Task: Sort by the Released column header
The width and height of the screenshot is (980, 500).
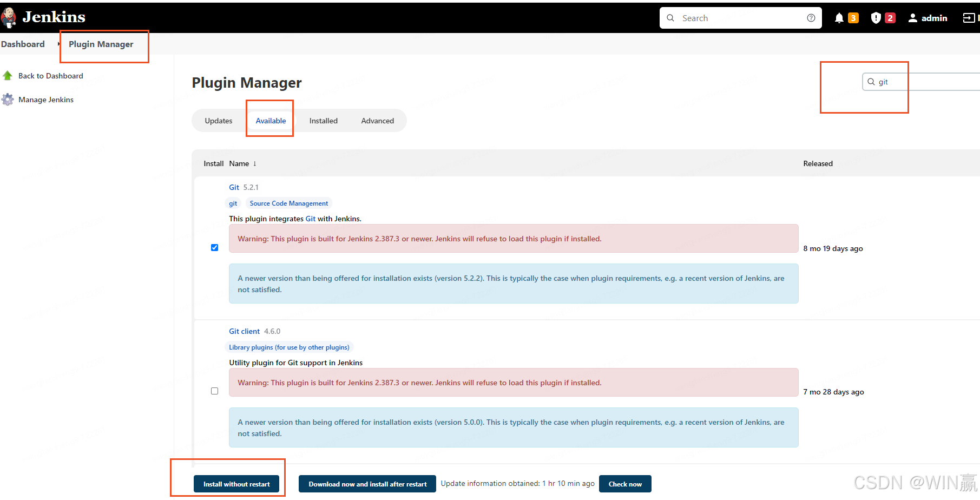Action: (x=818, y=163)
